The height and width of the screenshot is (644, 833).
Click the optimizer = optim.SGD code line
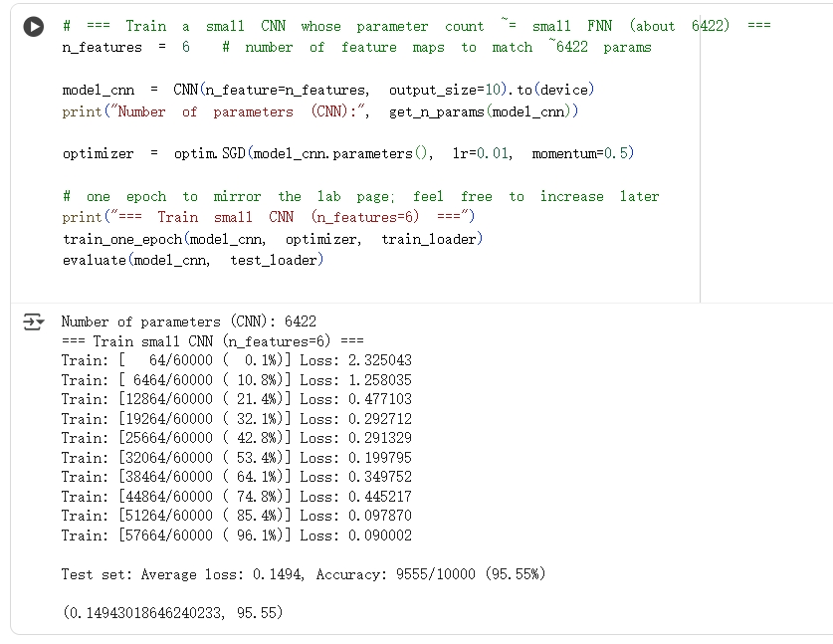347,153
